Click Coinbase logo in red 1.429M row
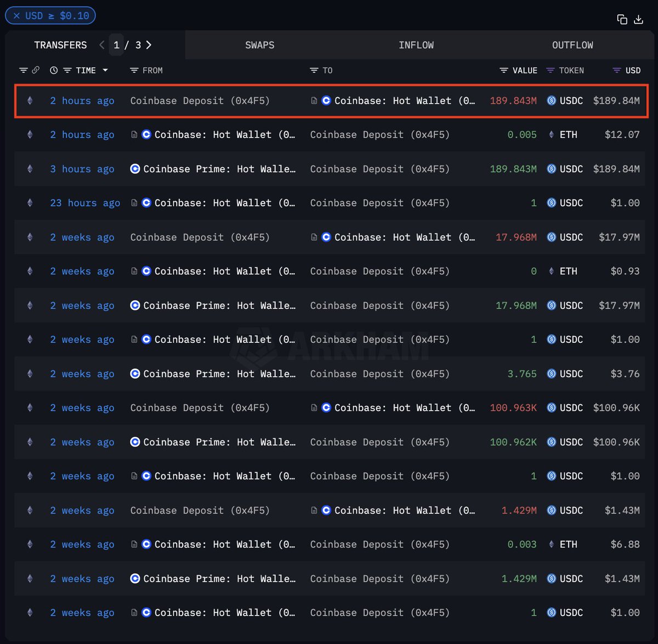Viewport: 658px width, 644px height. tap(326, 510)
